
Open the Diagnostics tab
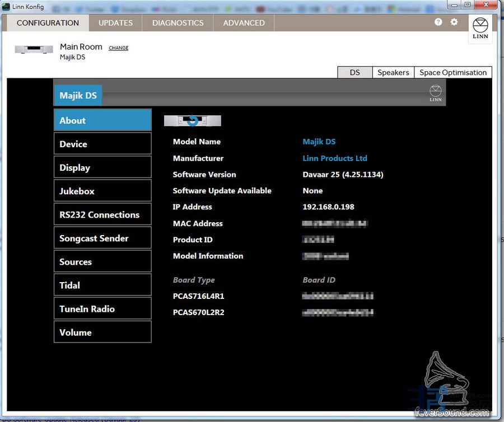[178, 23]
